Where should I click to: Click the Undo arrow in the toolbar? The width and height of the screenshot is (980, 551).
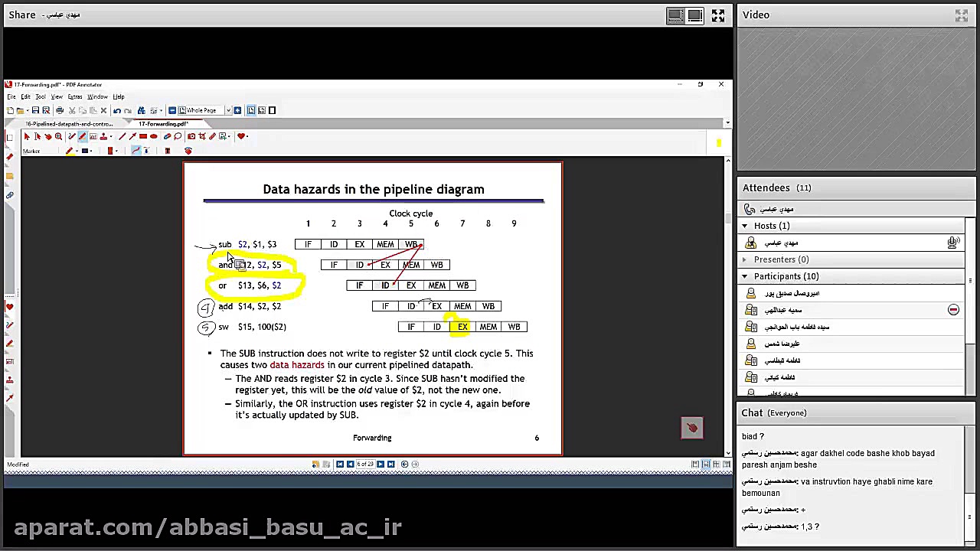pos(117,110)
